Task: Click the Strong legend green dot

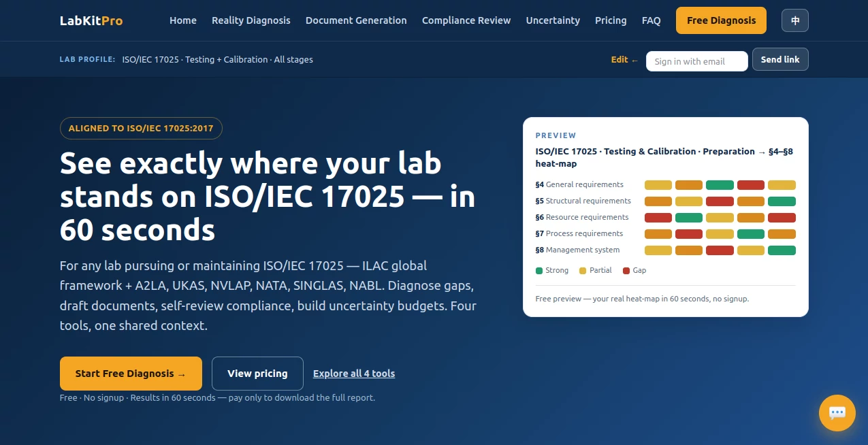Action: point(539,271)
